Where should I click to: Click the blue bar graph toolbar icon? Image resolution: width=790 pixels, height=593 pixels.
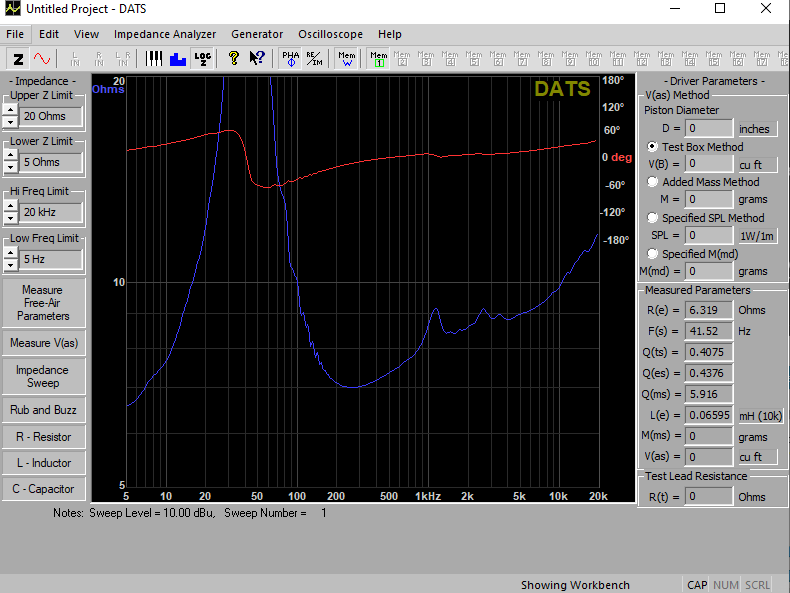178,59
